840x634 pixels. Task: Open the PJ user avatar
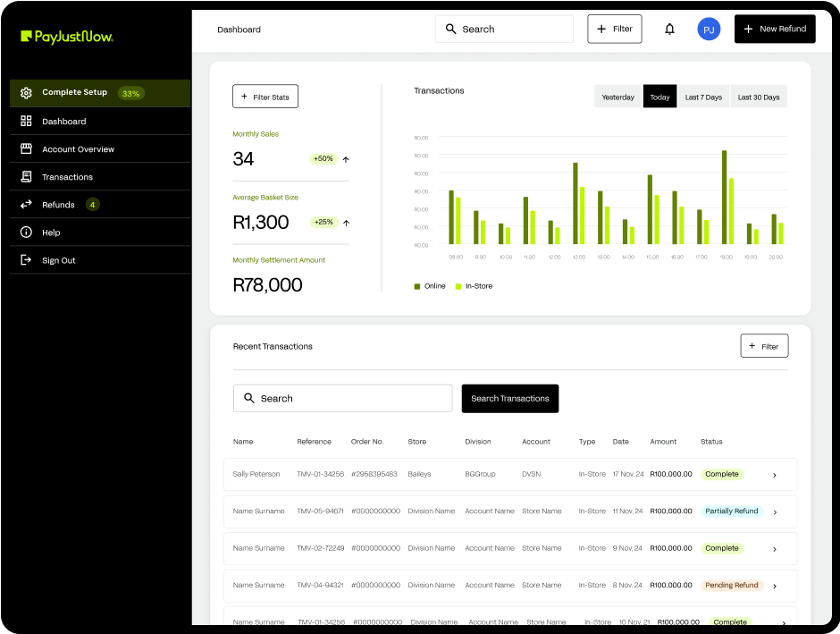[709, 29]
